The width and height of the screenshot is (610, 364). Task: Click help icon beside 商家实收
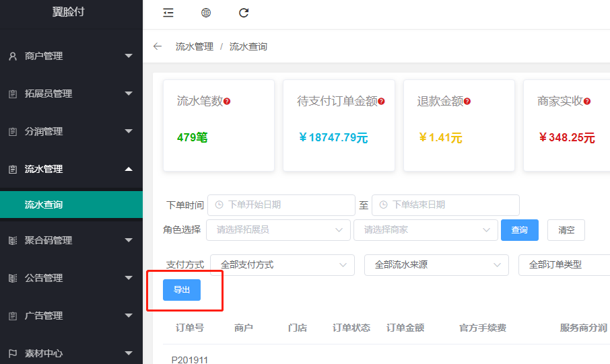tap(587, 102)
